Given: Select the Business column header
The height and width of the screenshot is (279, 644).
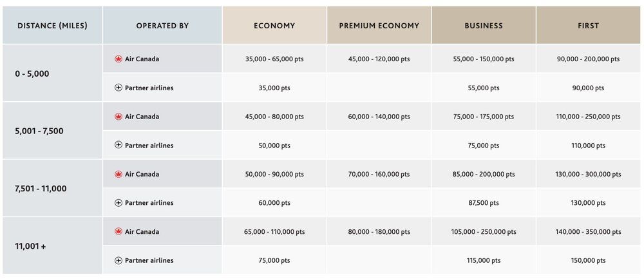Looking at the screenshot, I should pyautogui.click(x=484, y=26).
